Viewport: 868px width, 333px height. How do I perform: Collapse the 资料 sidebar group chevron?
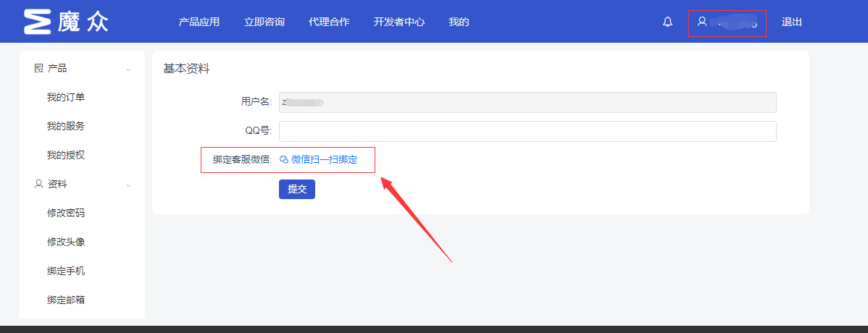[128, 185]
